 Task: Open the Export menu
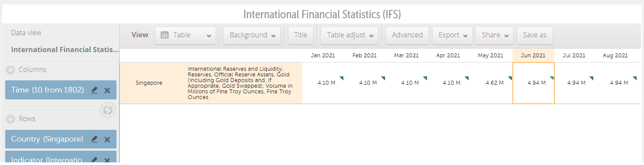[453, 36]
